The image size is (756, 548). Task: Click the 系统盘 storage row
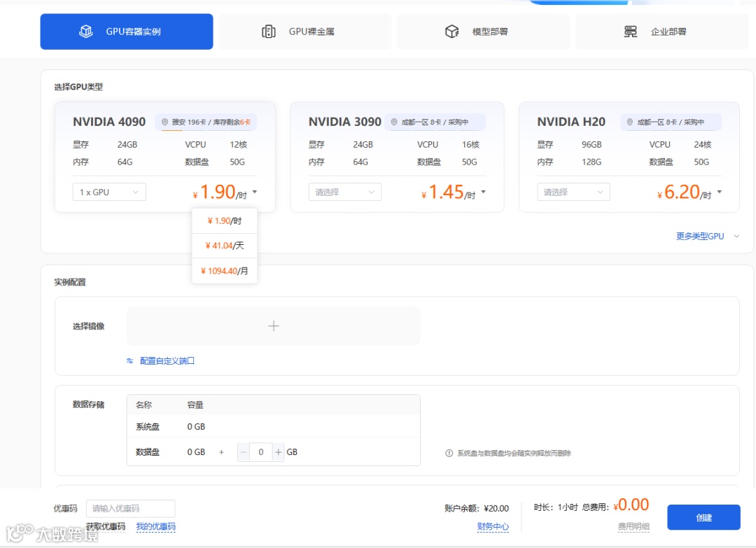[x=274, y=426]
